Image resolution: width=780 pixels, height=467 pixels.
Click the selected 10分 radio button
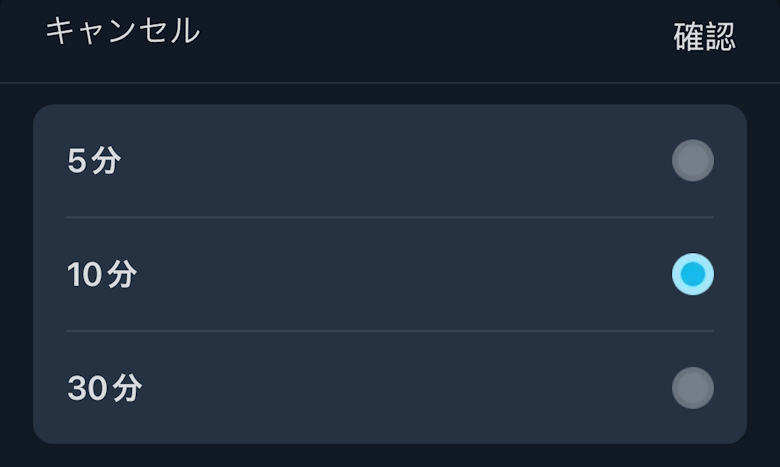click(x=692, y=274)
